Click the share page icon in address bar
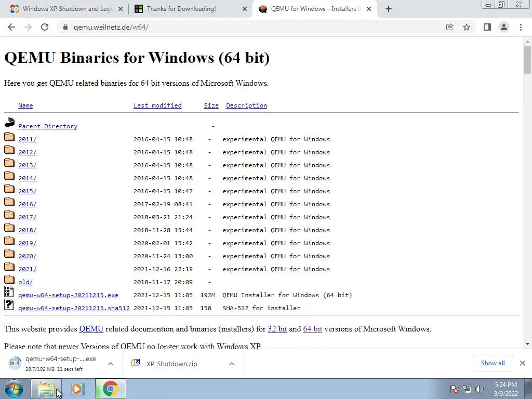This screenshot has width=532, height=399. 449,27
